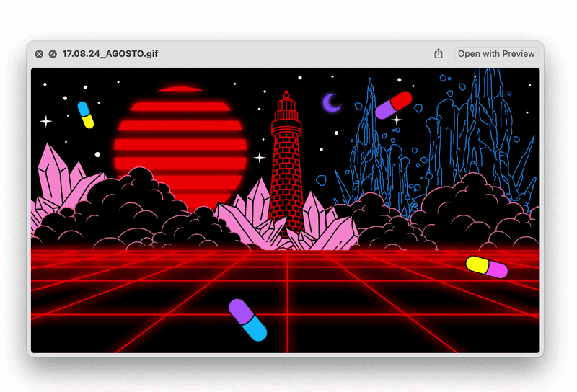The image size is (577, 392).
Task: Click the blue and yellow pill
Action: coord(86,115)
